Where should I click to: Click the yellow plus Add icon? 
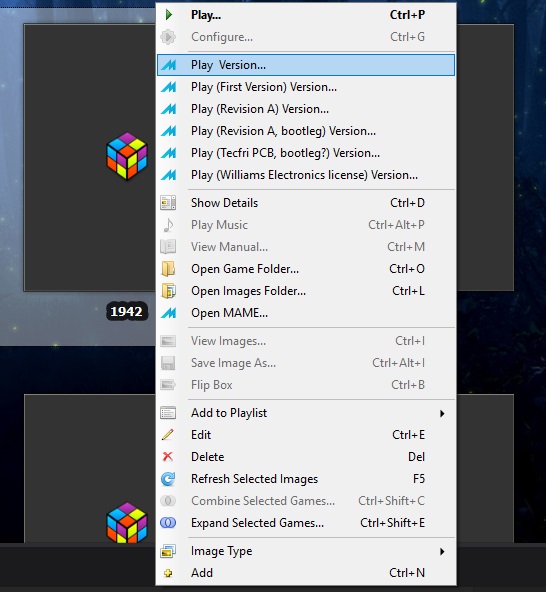point(168,573)
